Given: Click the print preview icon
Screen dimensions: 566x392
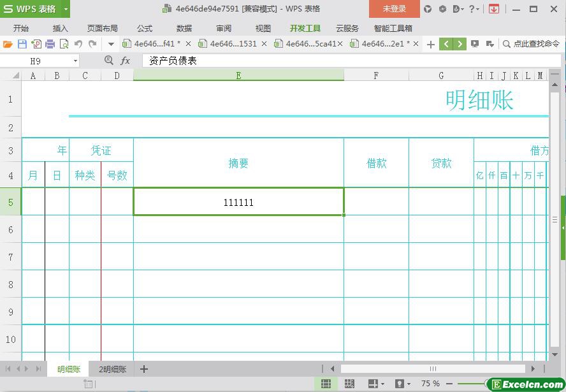Looking at the screenshot, I should tap(64, 44).
